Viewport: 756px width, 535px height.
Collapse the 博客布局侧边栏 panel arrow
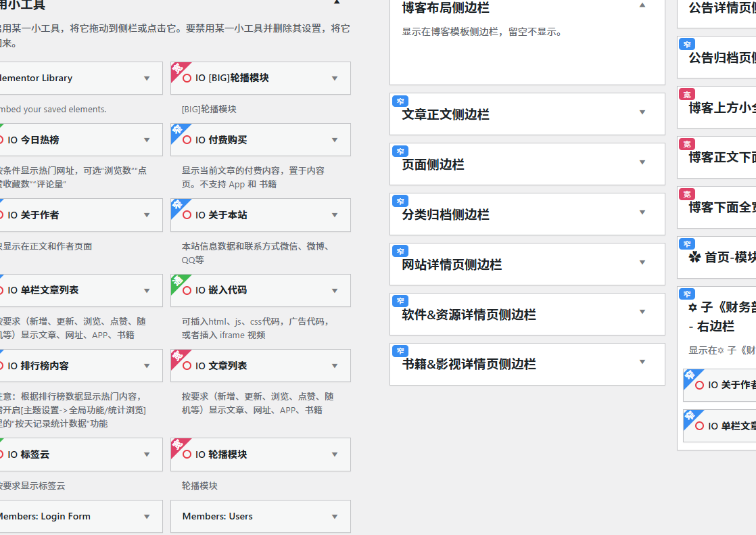pos(642,5)
